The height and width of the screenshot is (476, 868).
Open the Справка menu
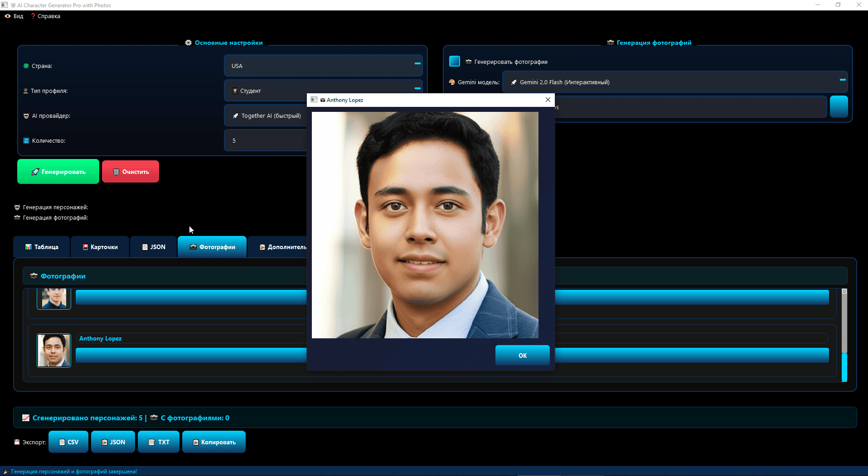point(45,16)
